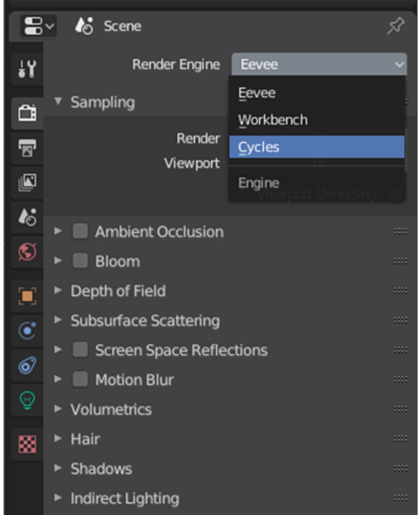The image size is (420, 515).
Task: Open the View Layer properties tab
Action: tap(27, 183)
